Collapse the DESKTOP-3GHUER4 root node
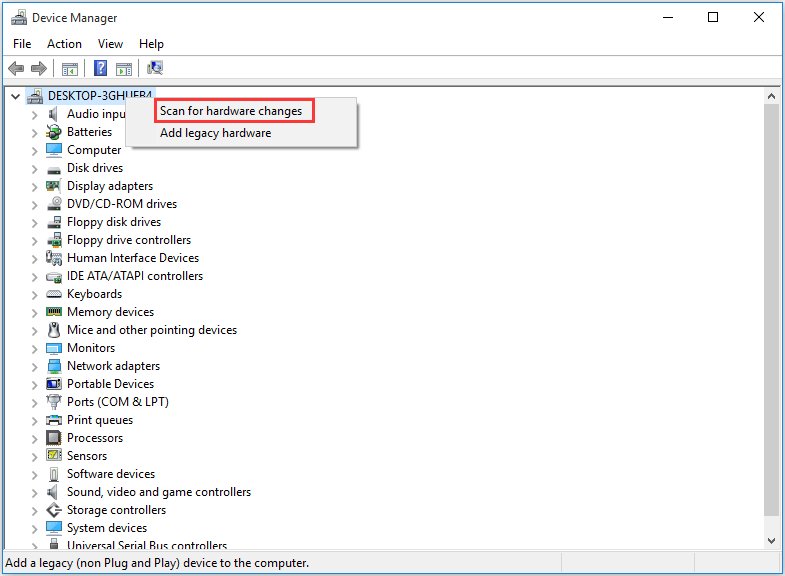 click(16, 96)
